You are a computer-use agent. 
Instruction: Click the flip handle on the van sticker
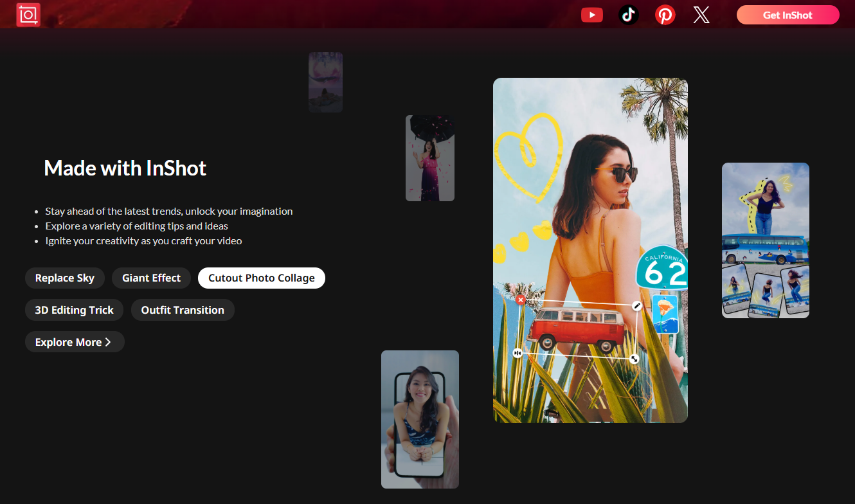click(517, 353)
